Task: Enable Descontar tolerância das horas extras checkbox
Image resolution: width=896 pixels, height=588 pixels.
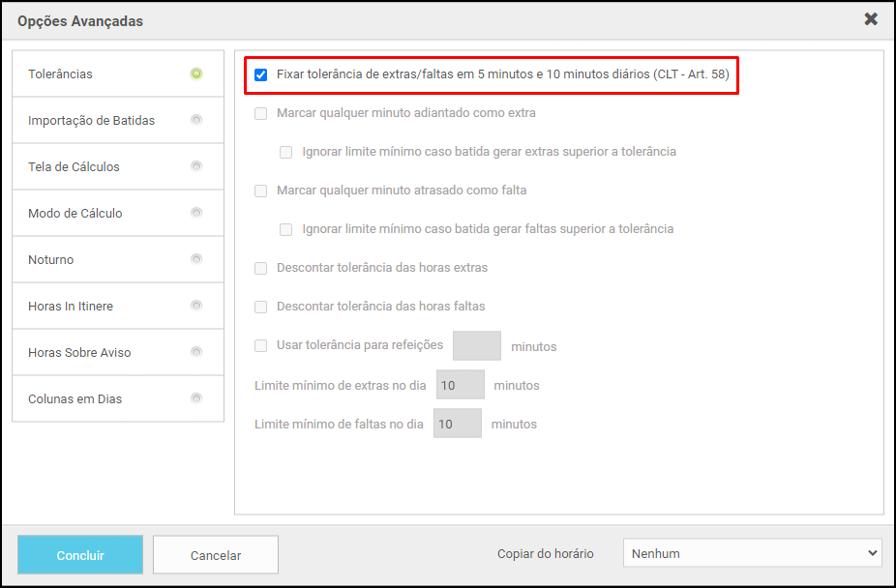Action: 260,268
